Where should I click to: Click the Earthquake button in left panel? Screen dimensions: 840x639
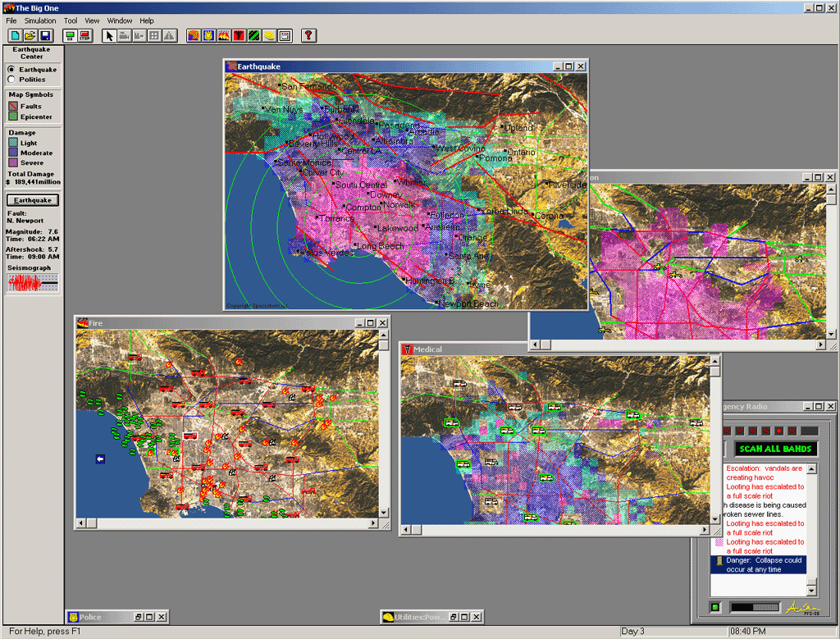click(x=33, y=200)
